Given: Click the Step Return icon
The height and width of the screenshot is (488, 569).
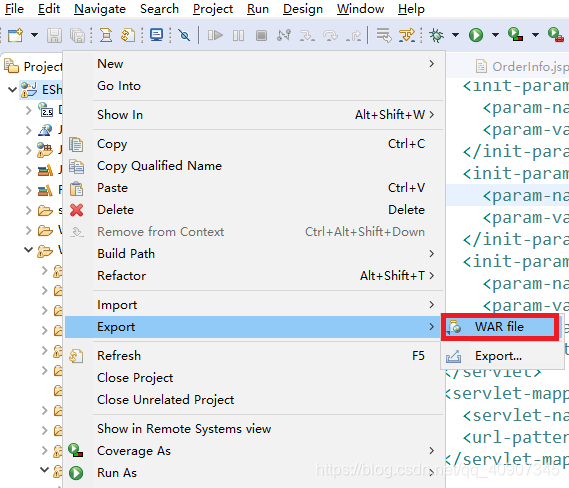Looking at the screenshot, I should 354,36.
